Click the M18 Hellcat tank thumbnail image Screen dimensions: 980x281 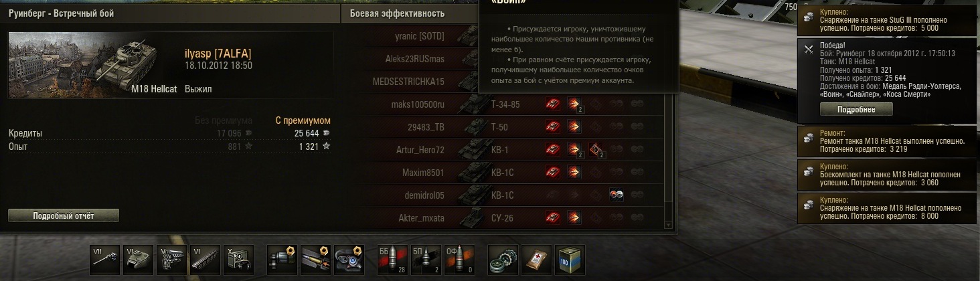click(x=92, y=66)
